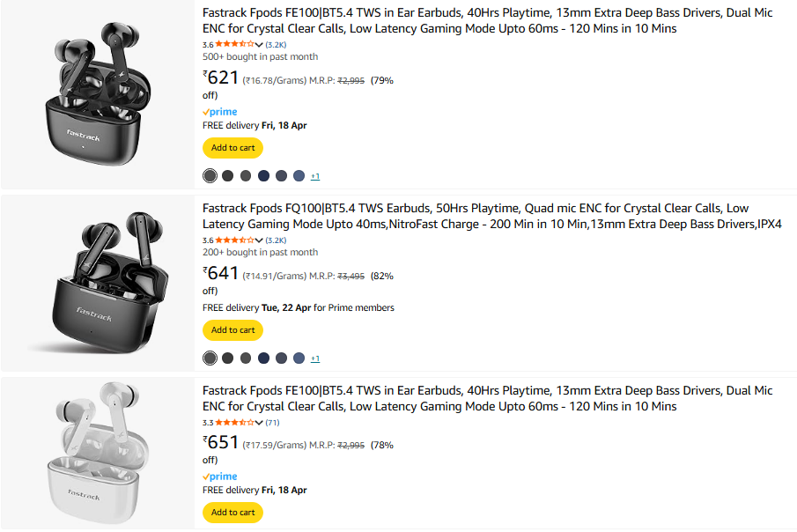The height and width of the screenshot is (532, 797).
Task: Click the prime badge on the ₹651 listing
Action: pos(220,477)
